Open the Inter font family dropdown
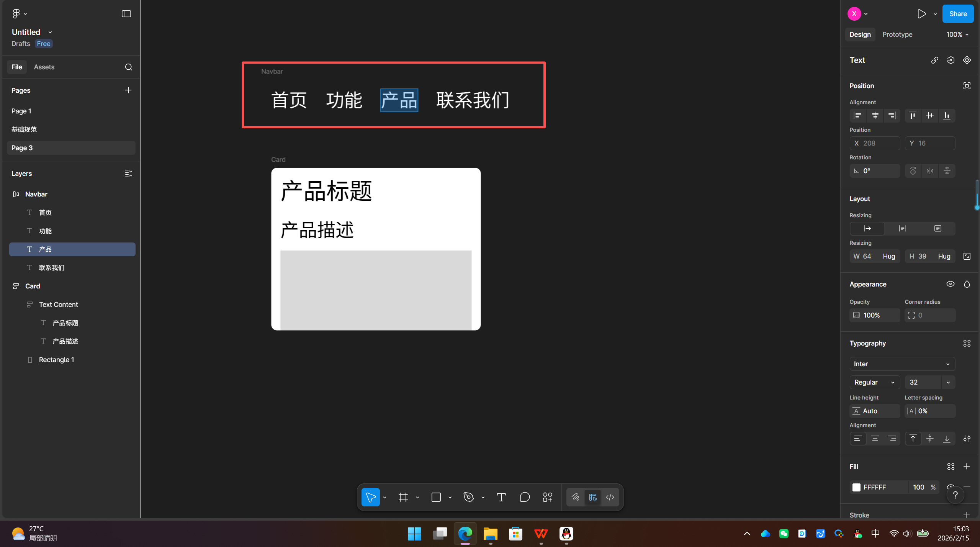The image size is (980, 547). (901, 364)
